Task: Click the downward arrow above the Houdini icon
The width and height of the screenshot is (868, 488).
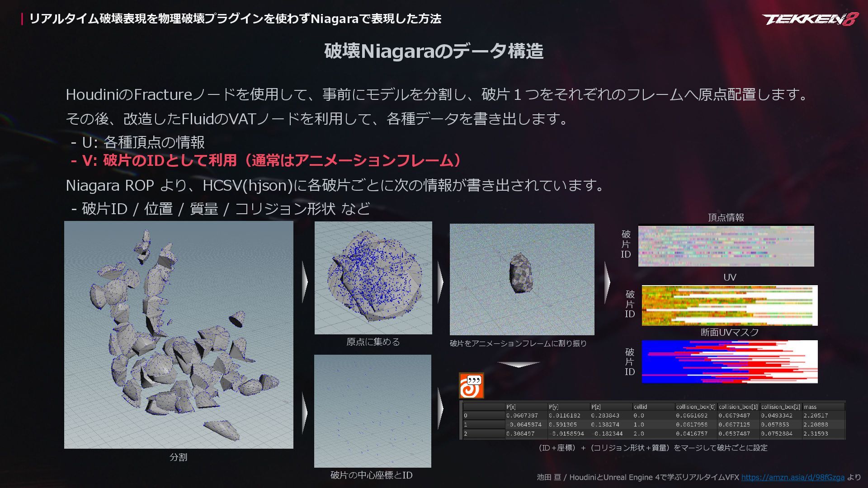Action: tap(519, 364)
